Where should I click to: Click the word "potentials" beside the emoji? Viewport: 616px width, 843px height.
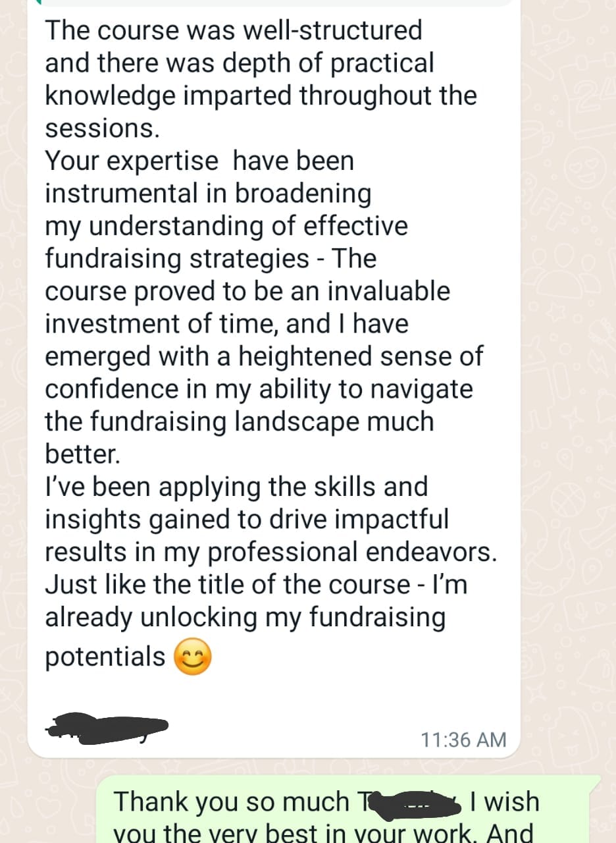tap(105, 657)
